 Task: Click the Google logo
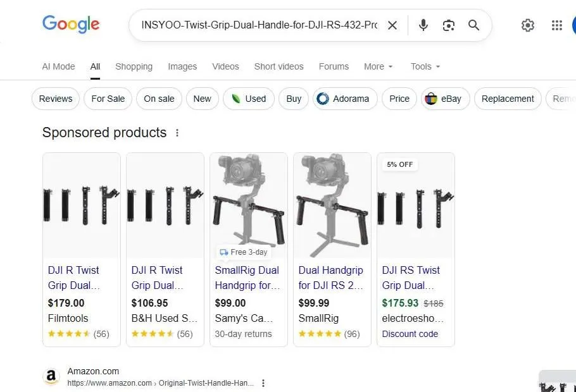coord(70,25)
